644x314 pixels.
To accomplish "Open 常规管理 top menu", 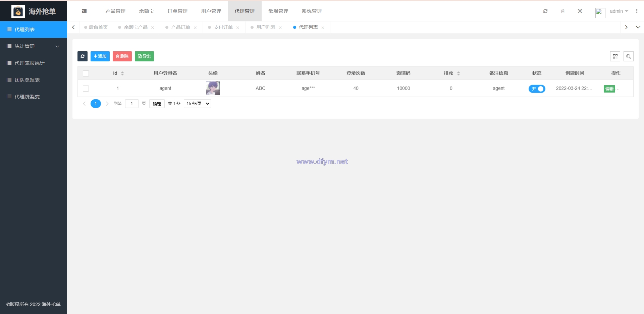I will (278, 11).
